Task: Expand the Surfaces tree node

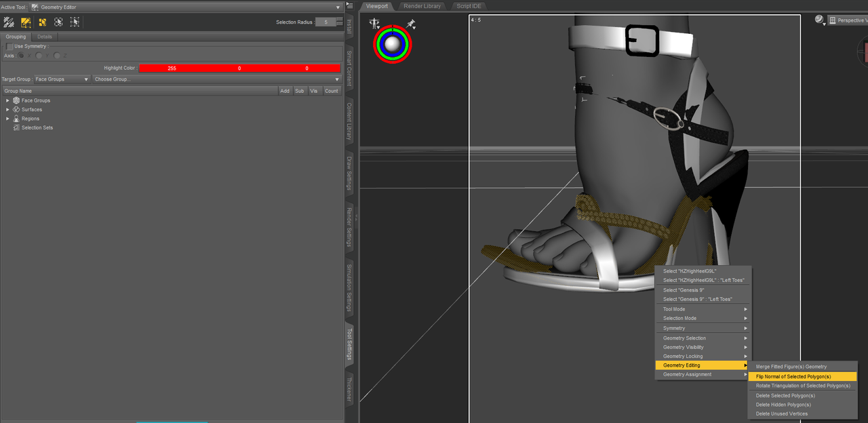Action: pyautogui.click(x=8, y=109)
